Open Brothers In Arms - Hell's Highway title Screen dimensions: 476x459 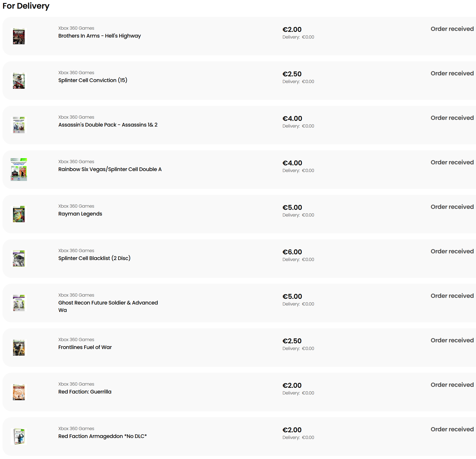99,36
